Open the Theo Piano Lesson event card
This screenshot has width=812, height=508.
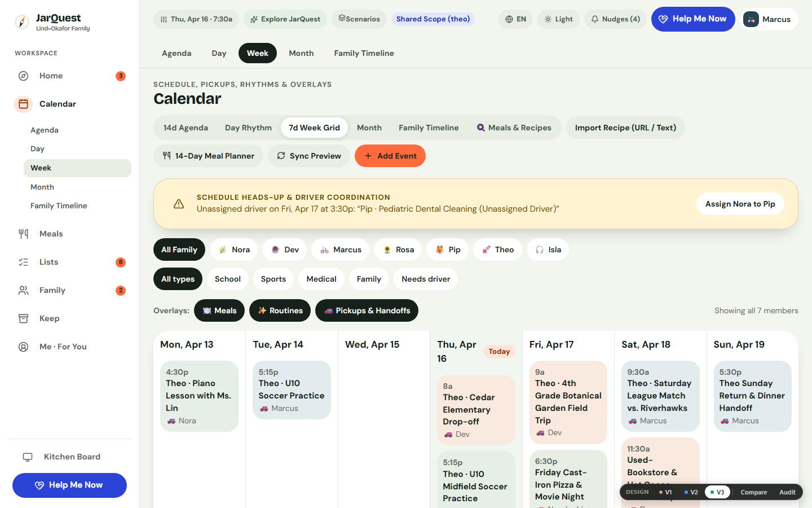tap(199, 396)
